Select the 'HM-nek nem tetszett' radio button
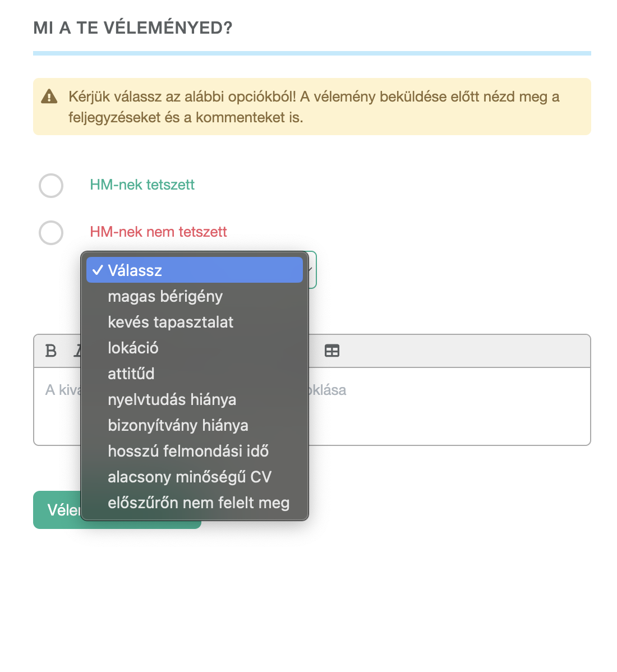Screen dimensions: 617x672 coord(51,233)
